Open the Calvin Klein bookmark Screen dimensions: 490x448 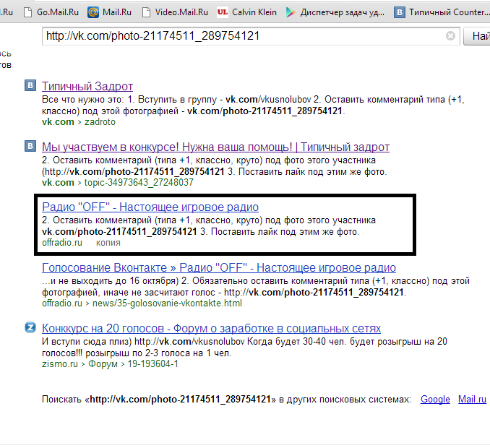[x=247, y=12]
